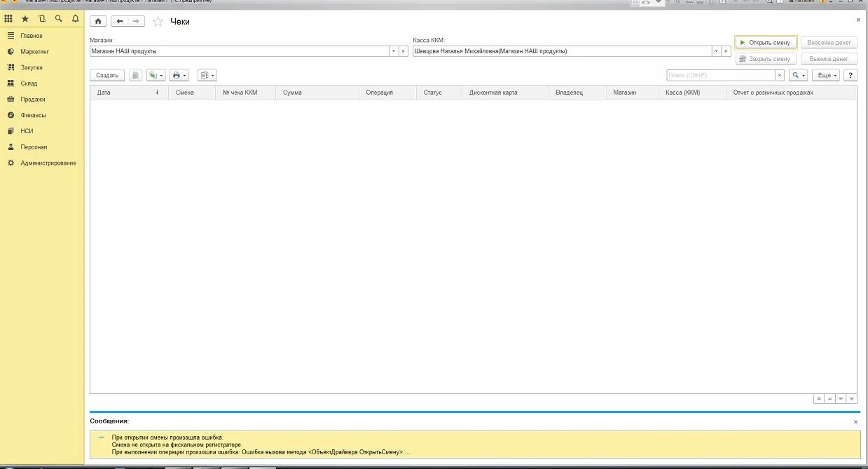Open the sidebar search magnifier
The width and height of the screenshot is (868, 469).
[x=59, y=19]
